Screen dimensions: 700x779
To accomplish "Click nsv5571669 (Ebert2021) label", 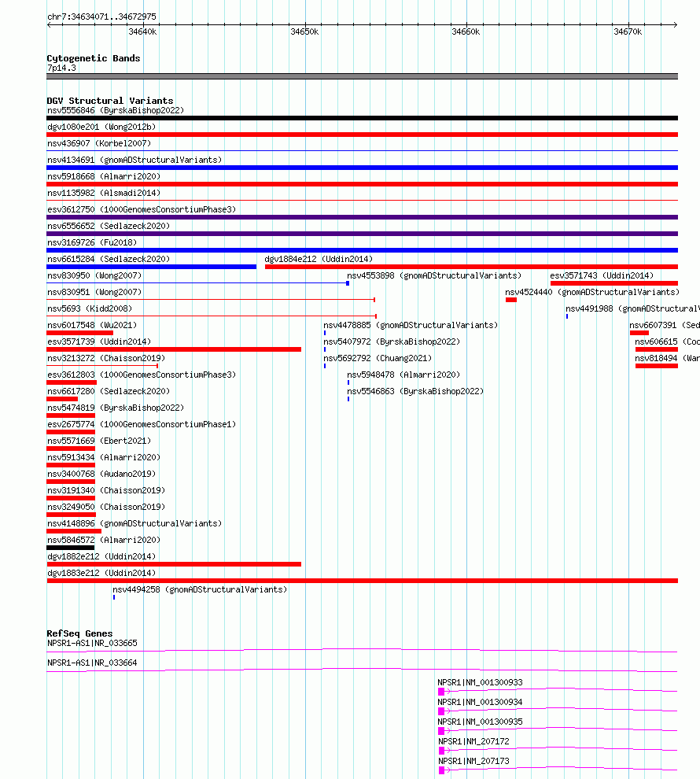I will [99, 441].
